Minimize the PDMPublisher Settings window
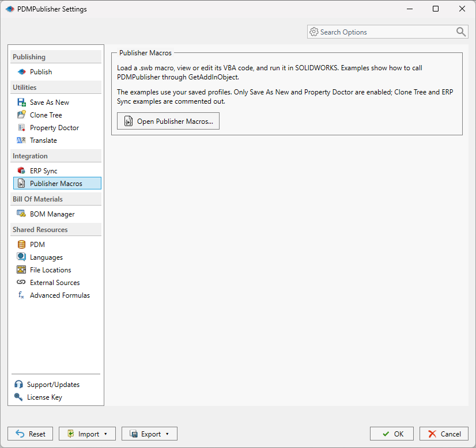This screenshot has height=448, width=476. [410, 9]
